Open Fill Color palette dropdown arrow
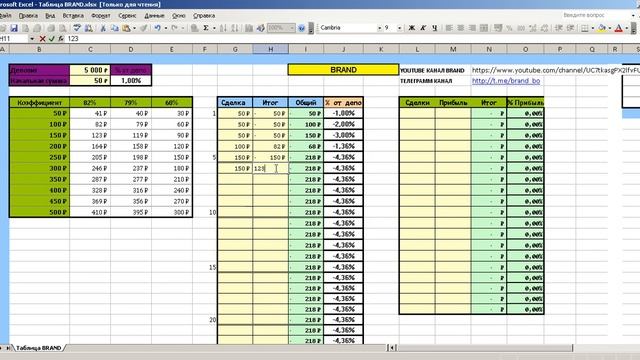The height and width of the screenshot is (360, 640). [x=610, y=28]
